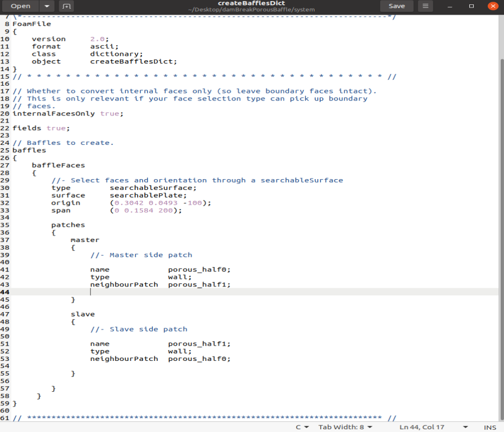Toggle the INS insert mode indicator
Image resolution: width=504 pixels, height=432 pixels.
(x=490, y=427)
